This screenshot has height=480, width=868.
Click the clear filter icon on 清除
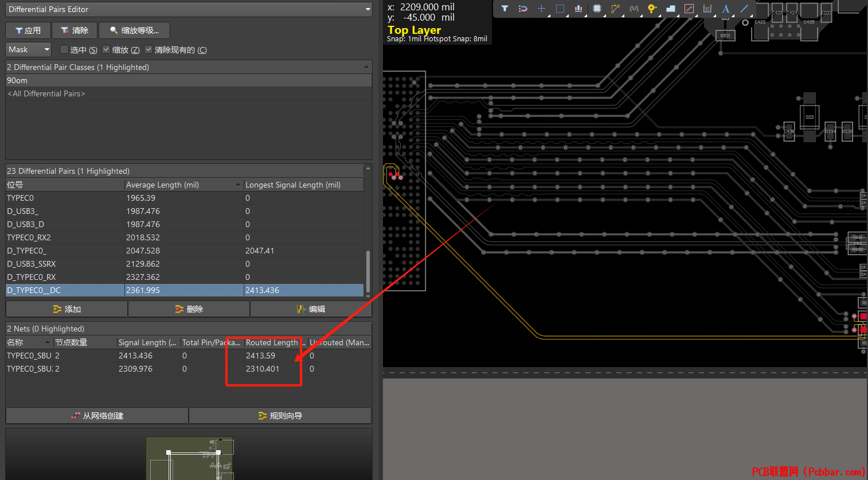(x=65, y=30)
